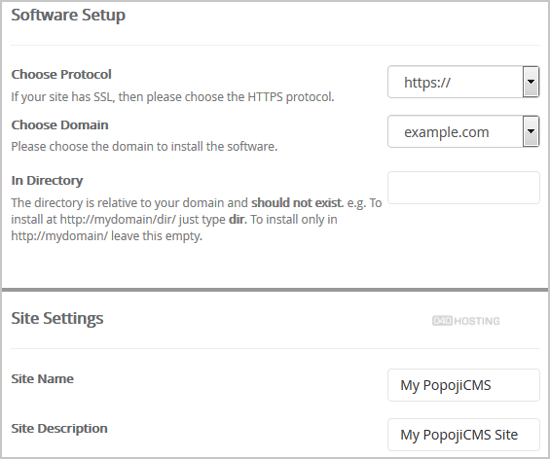Click the bold 'dir' example word
Viewport: 550px width, 459px height.
[x=237, y=220]
